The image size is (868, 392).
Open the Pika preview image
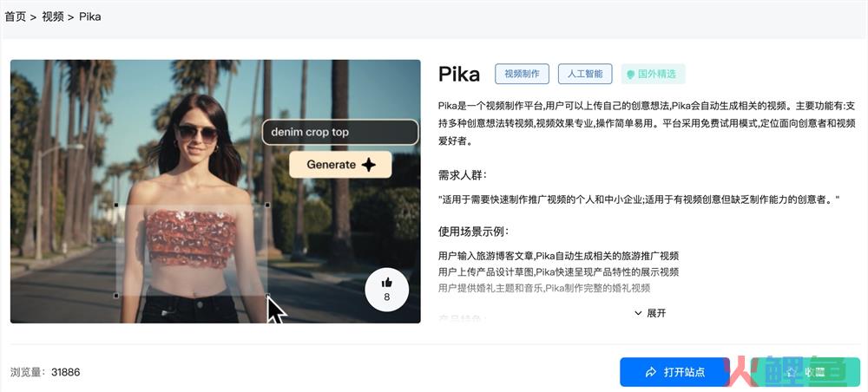(215, 192)
